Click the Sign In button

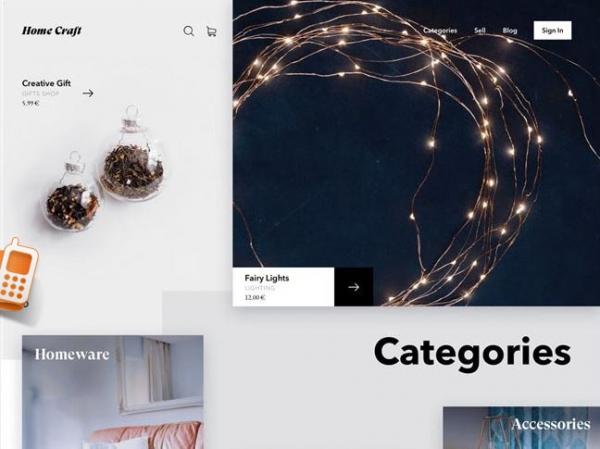point(553,30)
